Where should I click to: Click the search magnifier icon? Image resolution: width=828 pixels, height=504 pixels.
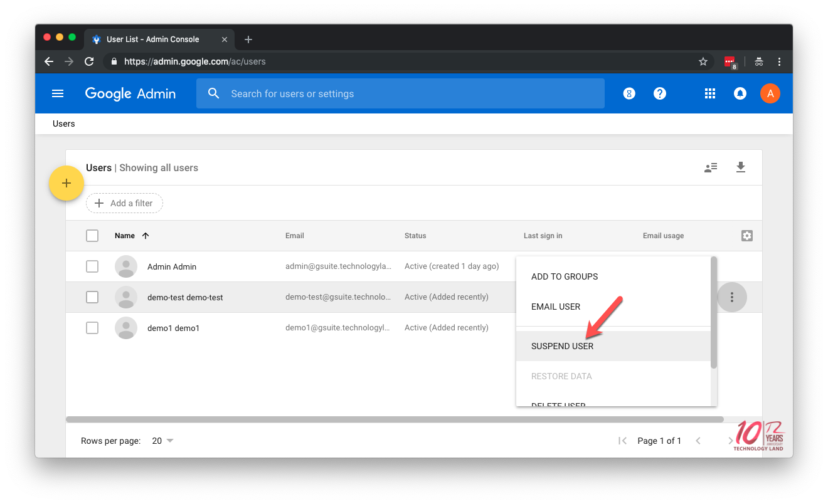[x=213, y=93]
